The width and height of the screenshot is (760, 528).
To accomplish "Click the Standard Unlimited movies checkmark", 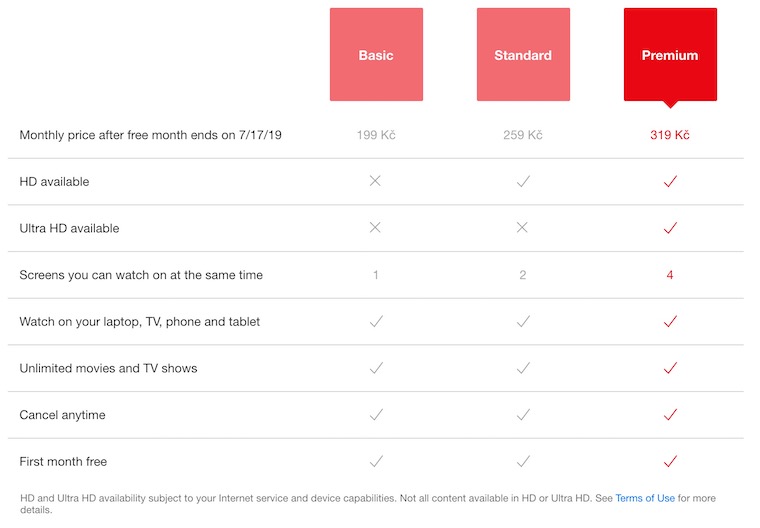I will [523, 368].
